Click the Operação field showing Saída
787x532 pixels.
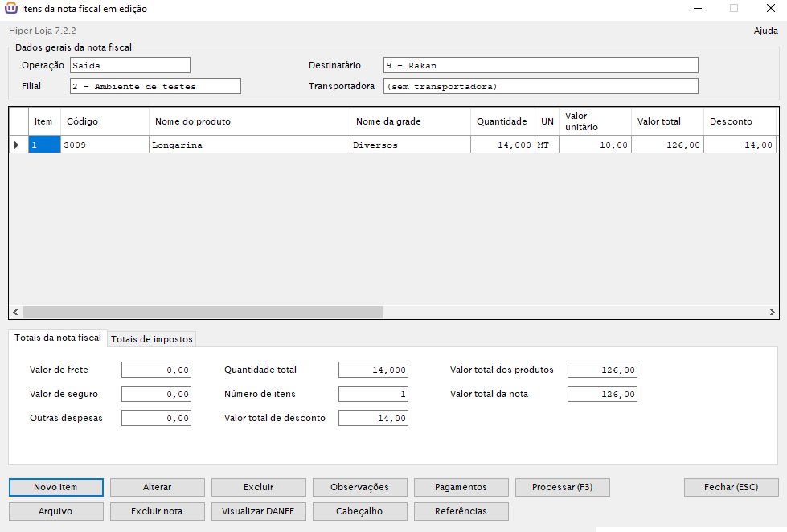pos(130,65)
